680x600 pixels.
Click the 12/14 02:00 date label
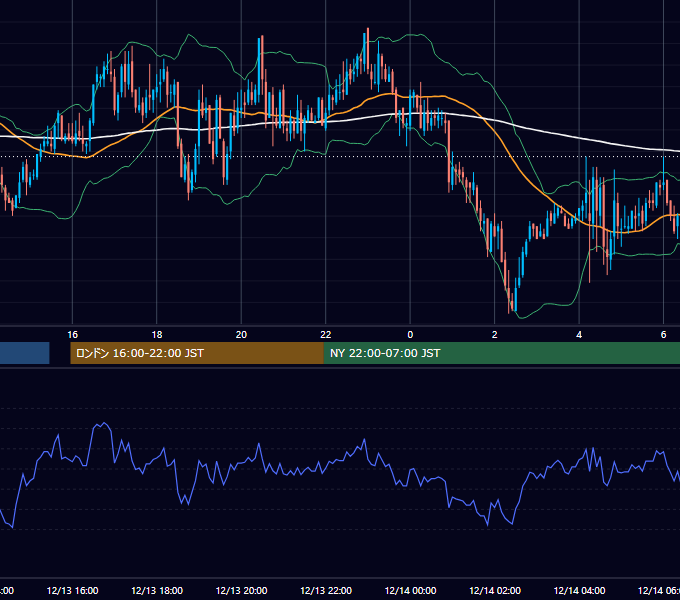[495, 590]
